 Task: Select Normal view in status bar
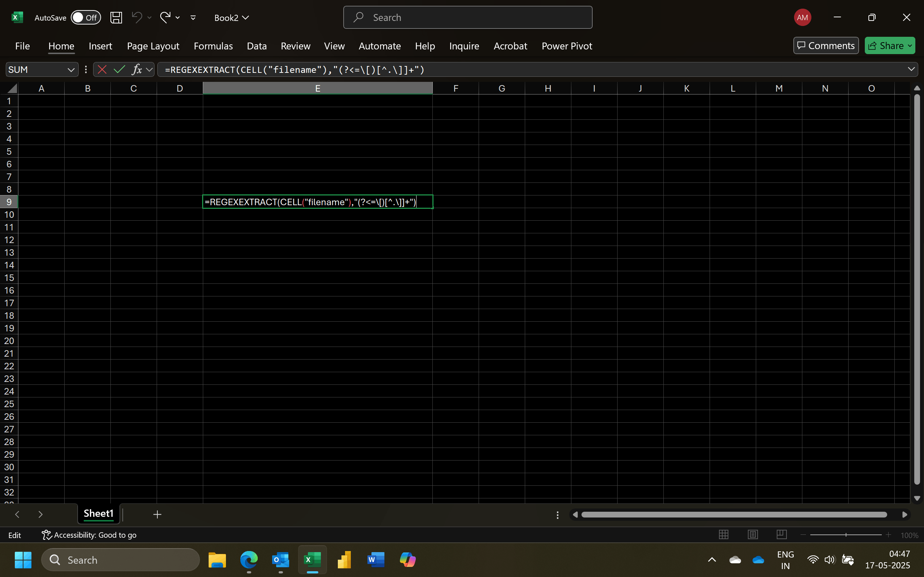(x=724, y=535)
